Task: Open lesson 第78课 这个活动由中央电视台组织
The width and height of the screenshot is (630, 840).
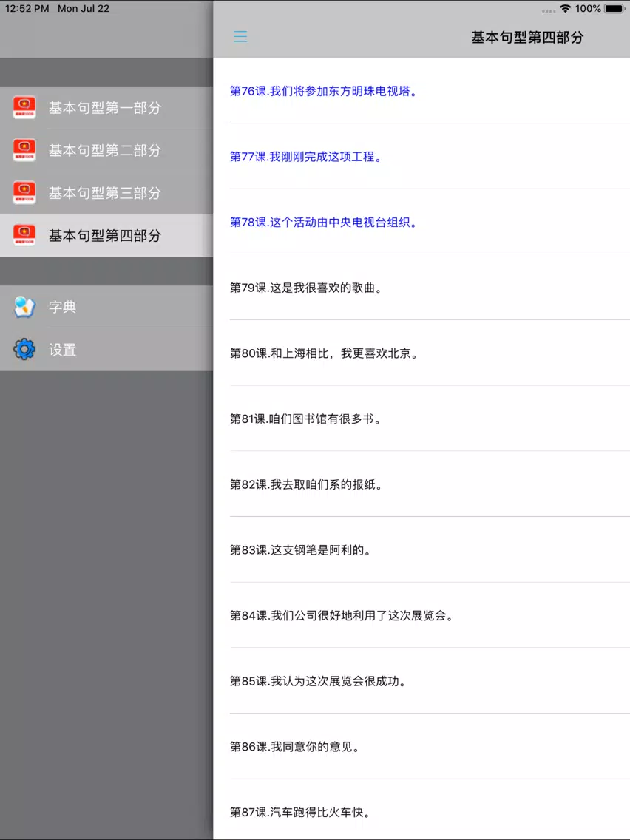Action: tap(421, 222)
